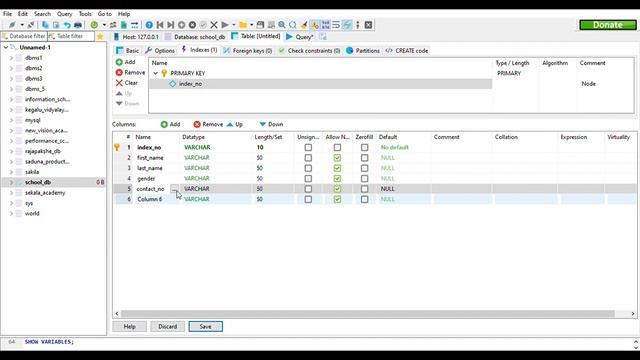The image size is (640, 360).
Task: Click the Donate button
Action: click(x=608, y=25)
